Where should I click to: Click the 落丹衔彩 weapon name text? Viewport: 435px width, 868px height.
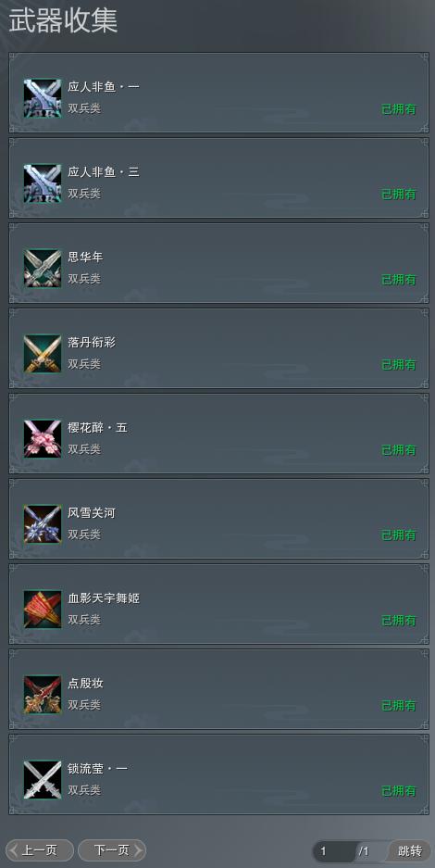[x=92, y=343]
